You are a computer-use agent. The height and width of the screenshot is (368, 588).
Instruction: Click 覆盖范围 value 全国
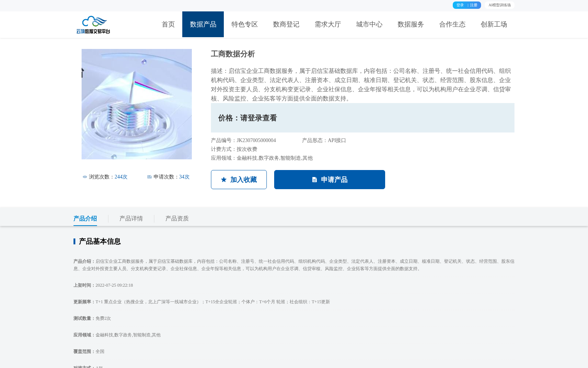pyautogui.click(x=100, y=351)
